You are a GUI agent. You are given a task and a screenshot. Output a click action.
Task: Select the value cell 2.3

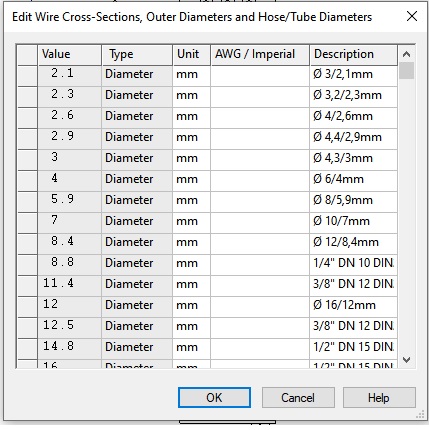pos(70,97)
